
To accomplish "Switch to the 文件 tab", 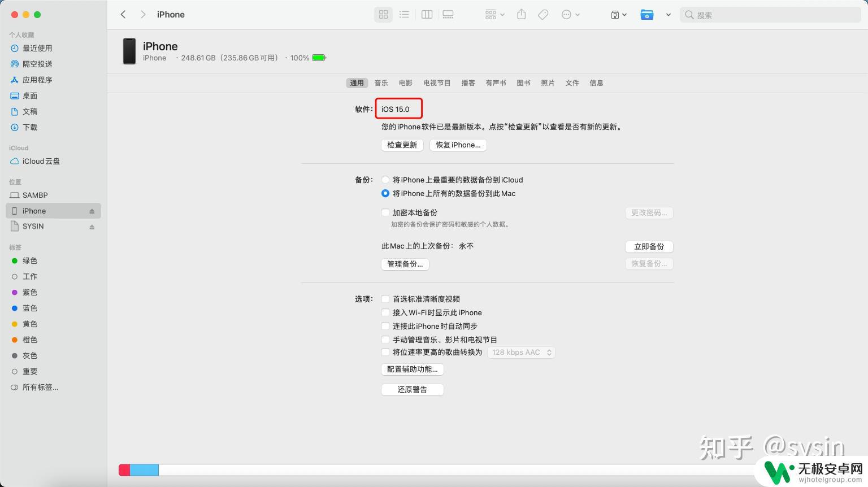I will point(572,83).
